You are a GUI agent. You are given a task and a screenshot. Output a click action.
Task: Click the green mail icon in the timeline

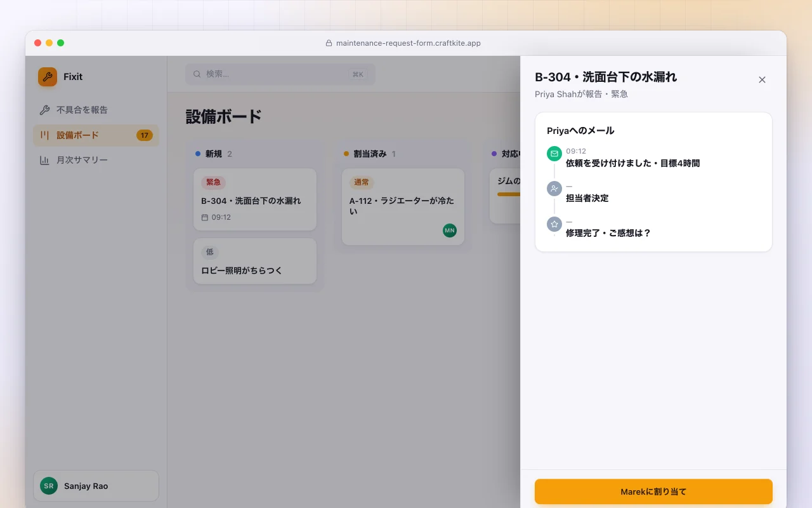click(554, 154)
